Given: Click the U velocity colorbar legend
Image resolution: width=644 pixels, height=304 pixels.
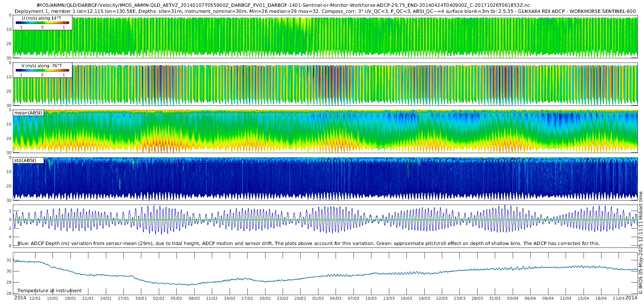Looking at the screenshot, I should 43,23.
